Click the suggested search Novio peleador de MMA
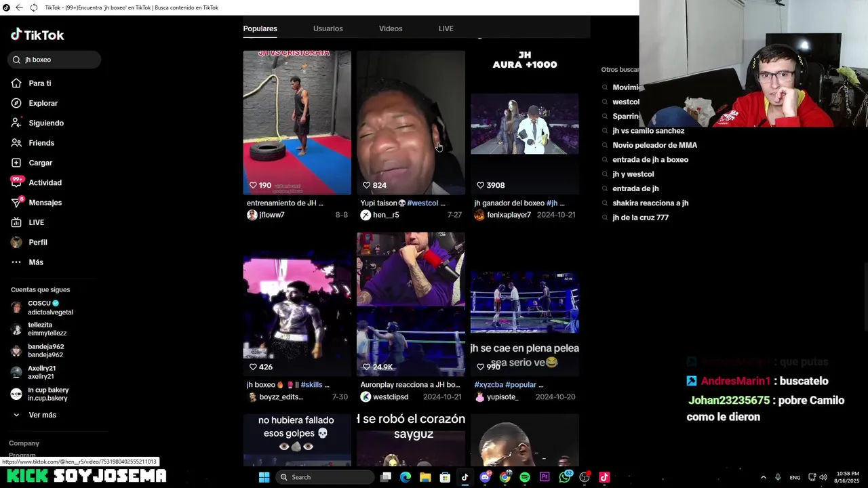The width and height of the screenshot is (868, 488). [x=654, y=145]
